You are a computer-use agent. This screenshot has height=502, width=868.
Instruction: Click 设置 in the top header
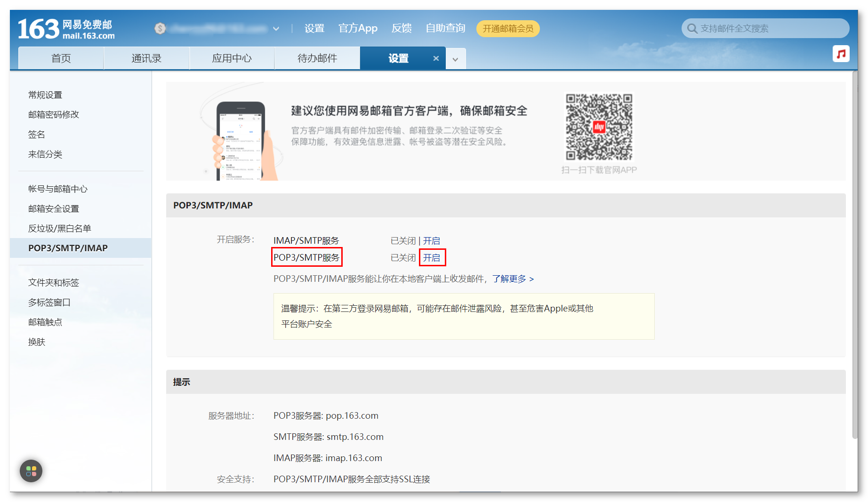[314, 28]
